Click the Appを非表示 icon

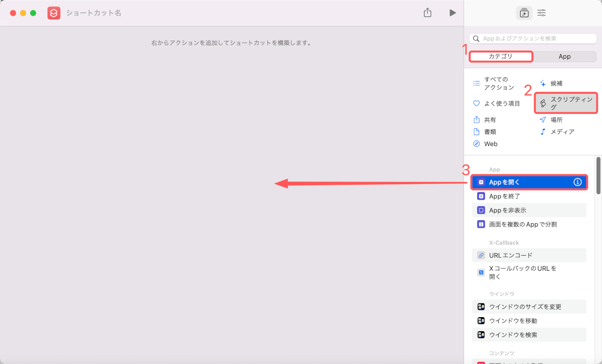click(481, 210)
